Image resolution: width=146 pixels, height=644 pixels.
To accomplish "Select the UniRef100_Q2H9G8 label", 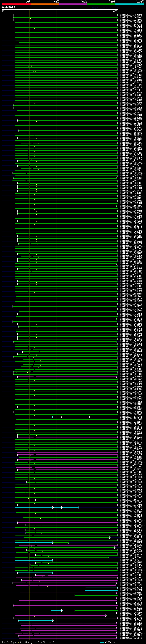I will point(131,261).
